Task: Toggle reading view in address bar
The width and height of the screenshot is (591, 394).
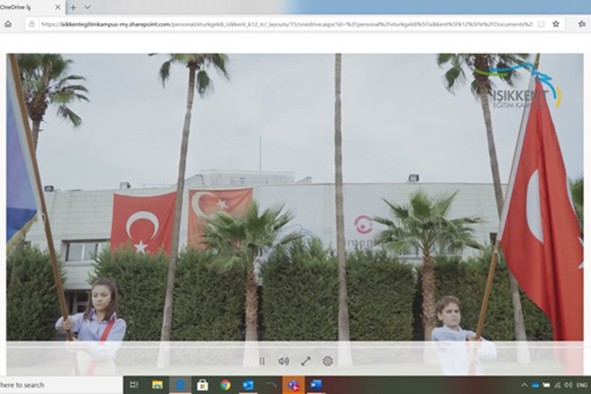Action: [541, 24]
